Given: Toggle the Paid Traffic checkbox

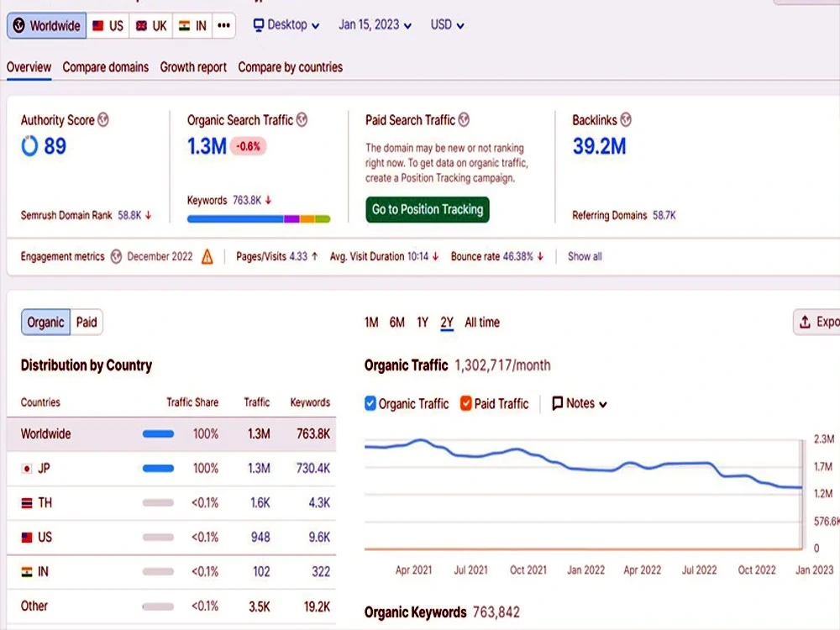Looking at the screenshot, I should click(466, 403).
